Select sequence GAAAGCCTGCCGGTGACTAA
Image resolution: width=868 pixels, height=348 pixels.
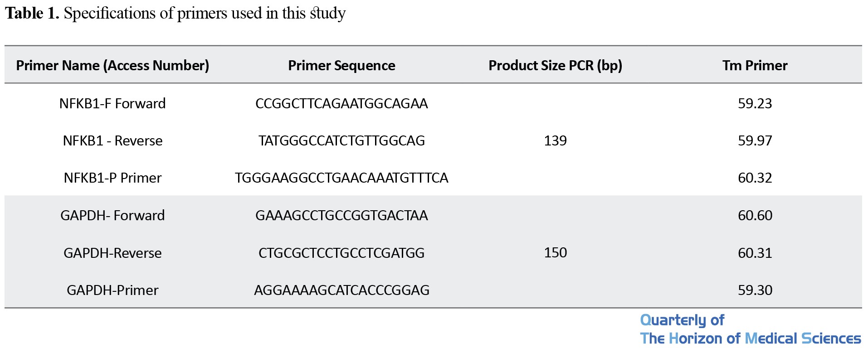[x=341, y=215]
